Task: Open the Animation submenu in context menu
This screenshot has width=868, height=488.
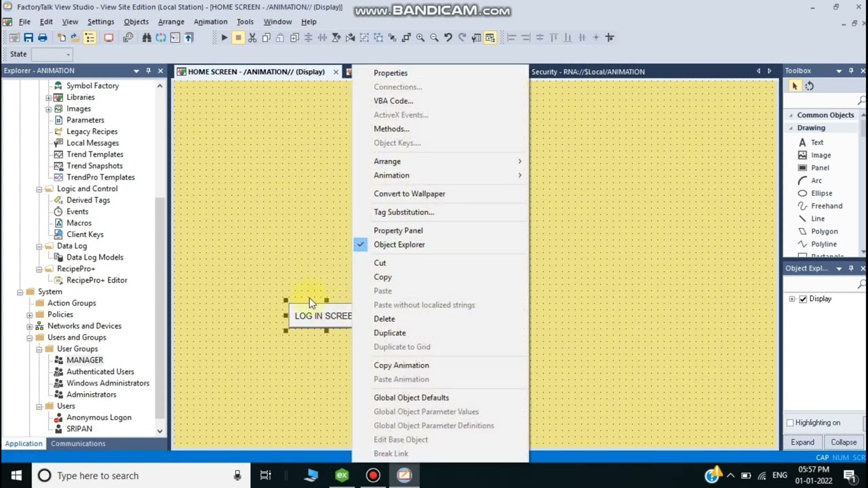Action: coord(440,176)
